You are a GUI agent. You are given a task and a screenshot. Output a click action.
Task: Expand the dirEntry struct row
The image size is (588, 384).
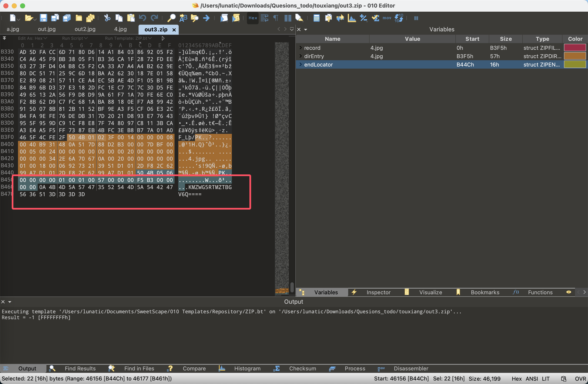pos(300,56)
